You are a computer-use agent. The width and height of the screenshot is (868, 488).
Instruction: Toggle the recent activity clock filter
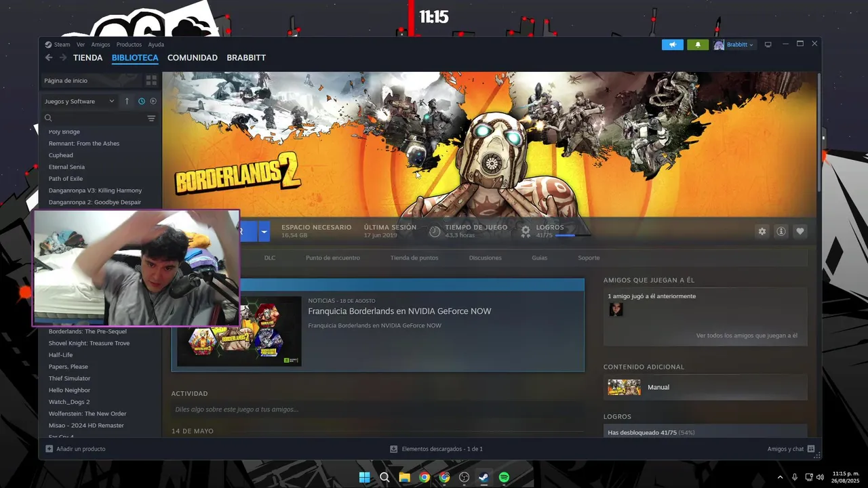click(142, 101)
